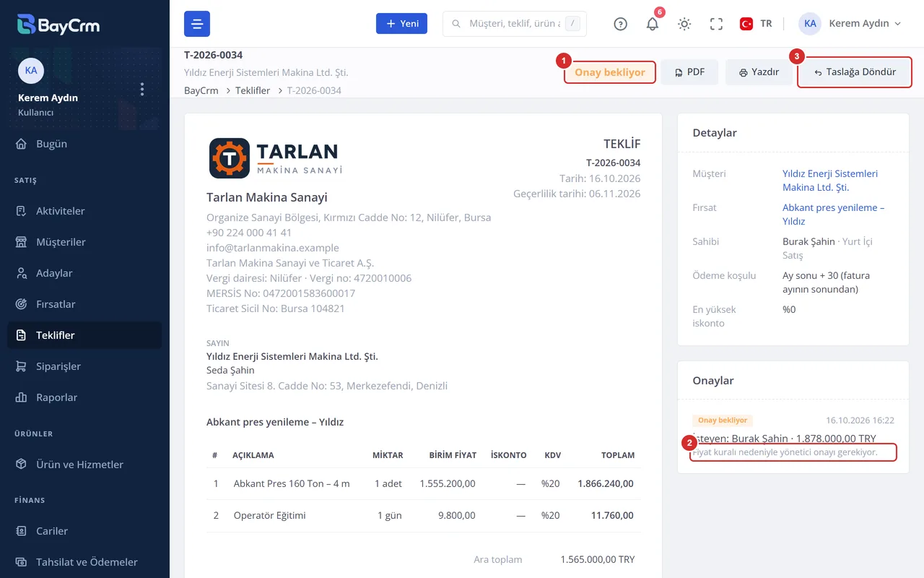Click the total value 1.866.240,00
This screenshot has height=578, width=924.
(606, 483)
